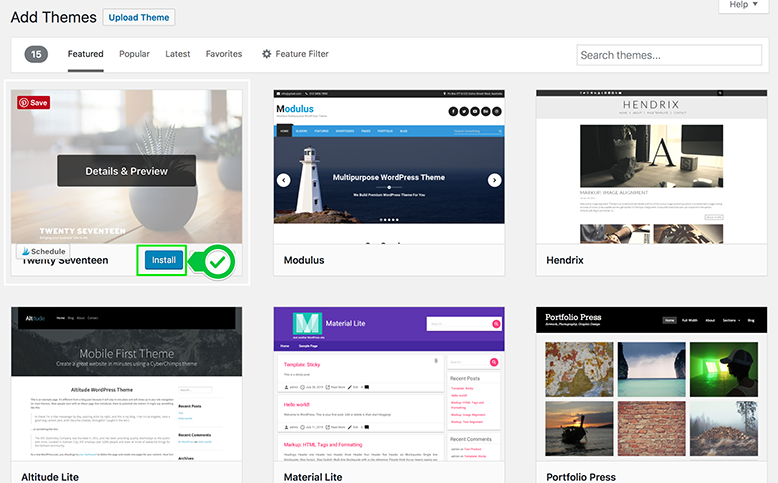Image resolution: width=778 pixels, height=483 pixels.
Task: Open the Material Lite theme thumbnail
Action: (389, 384)
